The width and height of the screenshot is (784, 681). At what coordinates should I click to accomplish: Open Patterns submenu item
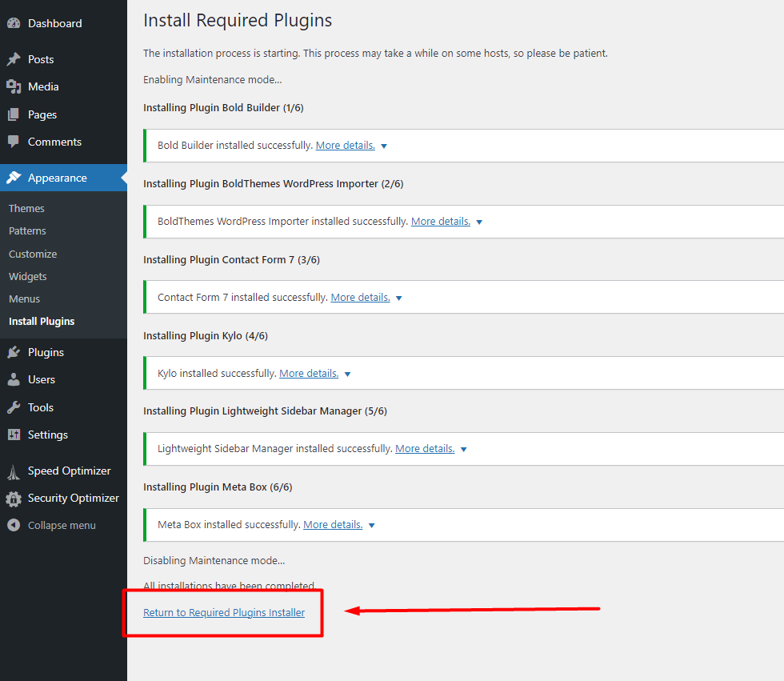[x=27, y=231]
